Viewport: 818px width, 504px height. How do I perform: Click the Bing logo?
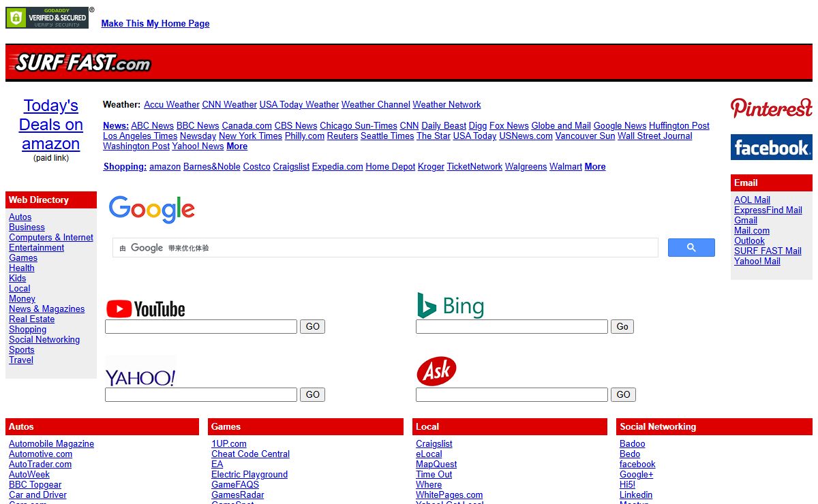pos(450,306)
